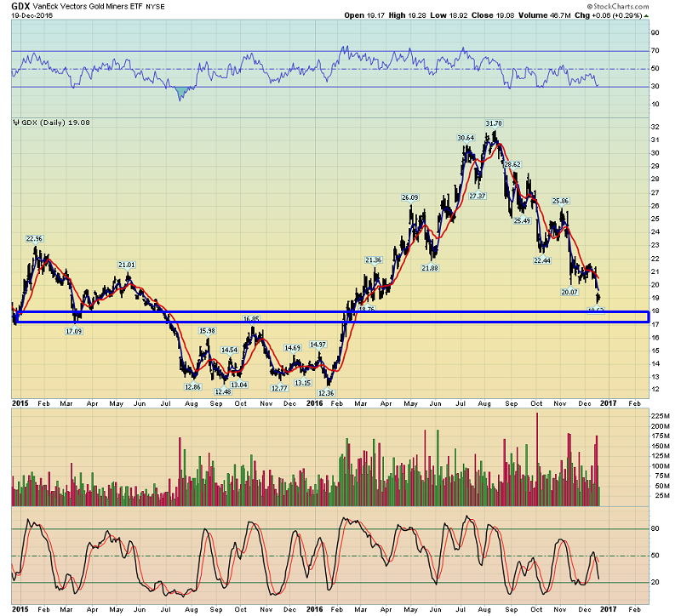Click the chart icon beside GDX (Daily) legend

(x=15, y=123)
